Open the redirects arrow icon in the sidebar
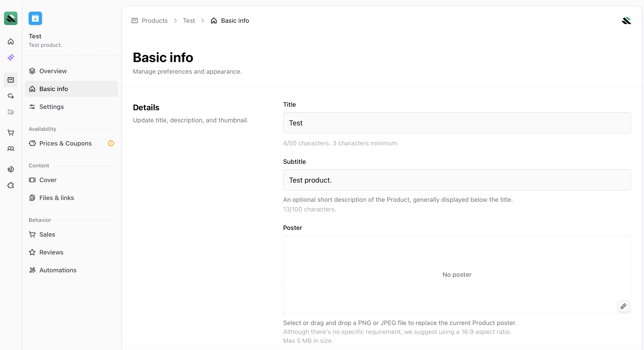 pos(11,96)
